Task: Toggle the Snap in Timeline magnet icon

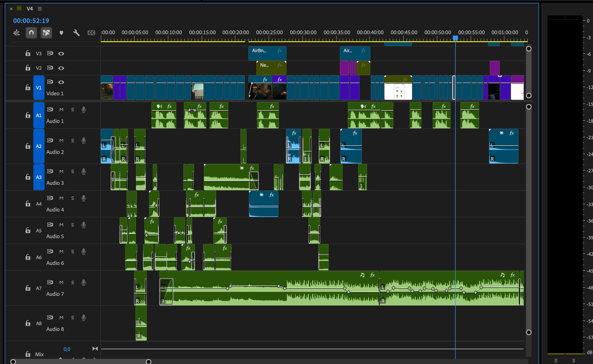Action: (x=31, y=33)
